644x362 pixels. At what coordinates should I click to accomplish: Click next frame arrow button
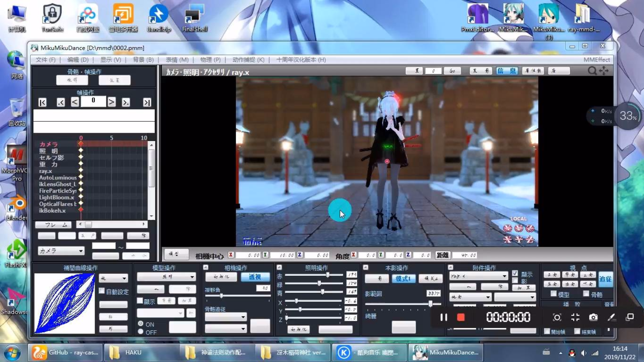111,102
